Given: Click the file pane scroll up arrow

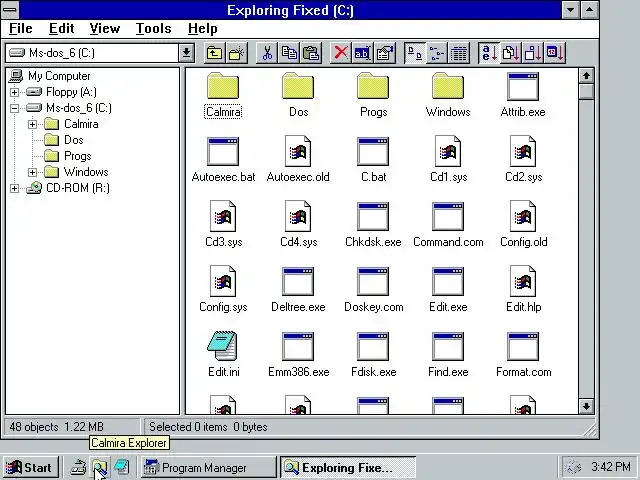Looking at the screenshot, I should pos(586,76).
